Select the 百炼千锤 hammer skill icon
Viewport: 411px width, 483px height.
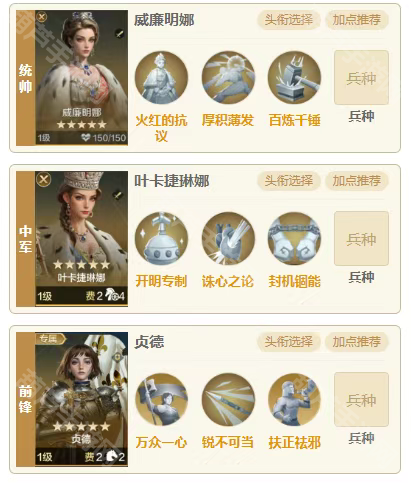[294, 78]
